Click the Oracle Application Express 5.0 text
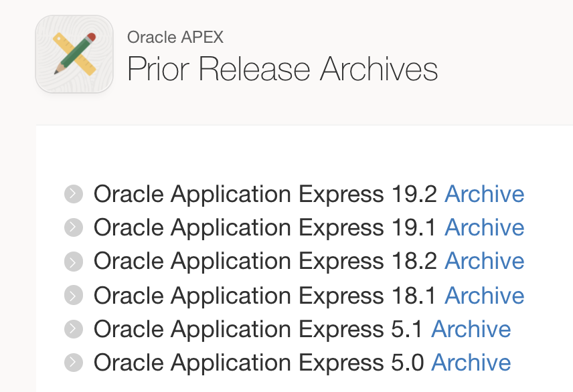Screen dimensions: 573x392 point(258,363)
